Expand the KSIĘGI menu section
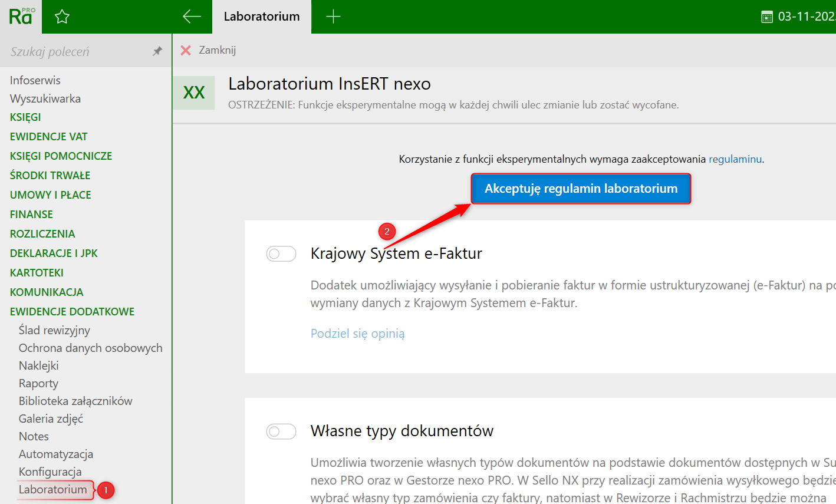 (25, 117)
